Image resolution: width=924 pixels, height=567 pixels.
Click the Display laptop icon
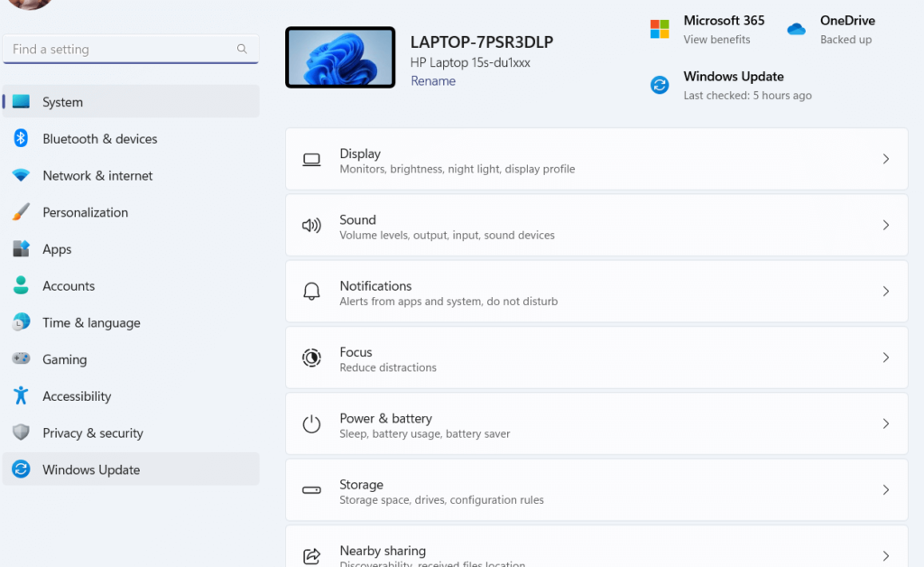coord(311,160)
